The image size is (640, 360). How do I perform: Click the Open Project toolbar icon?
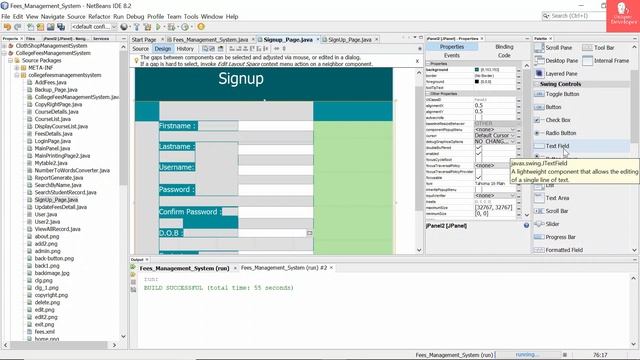(51, 27)
